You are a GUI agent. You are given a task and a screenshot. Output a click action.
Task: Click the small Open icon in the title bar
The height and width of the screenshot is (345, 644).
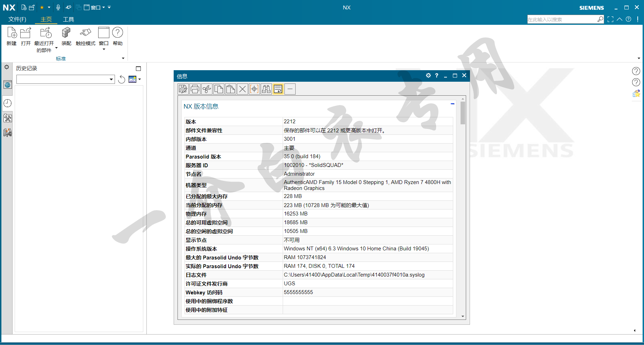pyautogui.click(x=32, y=7)
